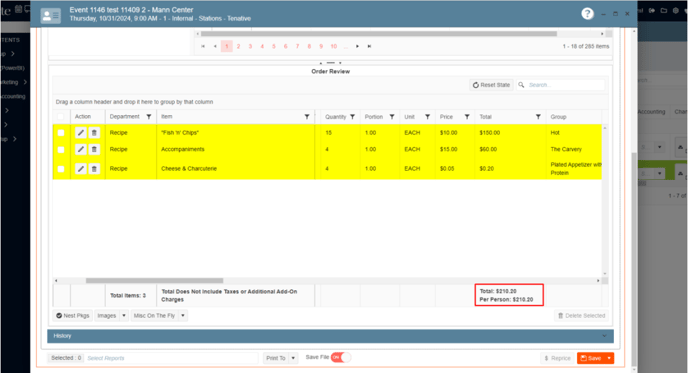Image resolution: width=688 pixels, height=373 pixels.
Task: Sort by the Group column header
Action: [558, 117]
